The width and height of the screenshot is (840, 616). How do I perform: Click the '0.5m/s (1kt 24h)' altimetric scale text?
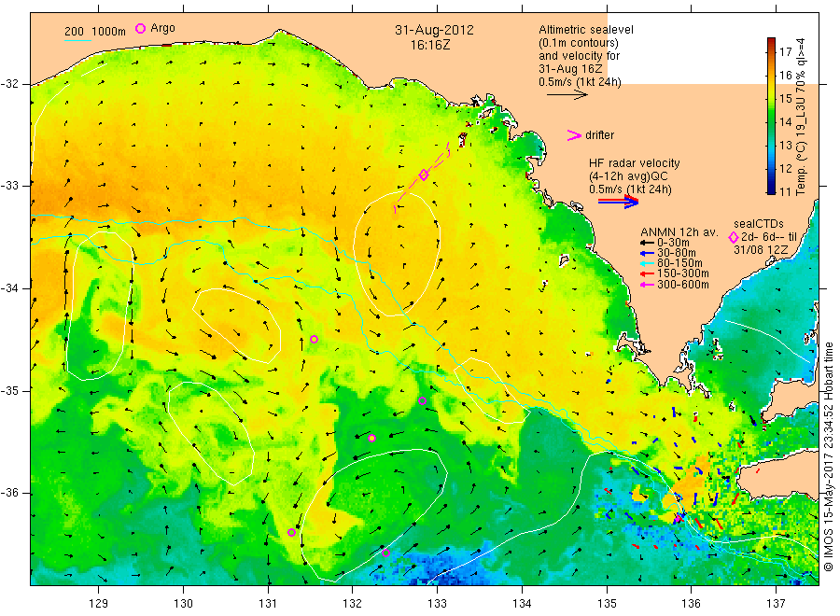(x=581, y=82)
